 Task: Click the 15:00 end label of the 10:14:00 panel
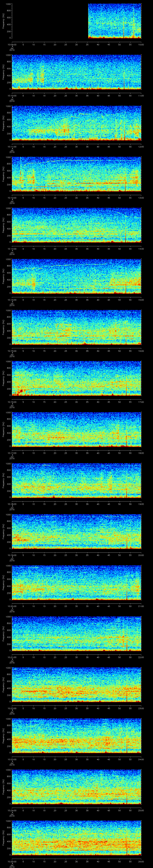[141, 300]
